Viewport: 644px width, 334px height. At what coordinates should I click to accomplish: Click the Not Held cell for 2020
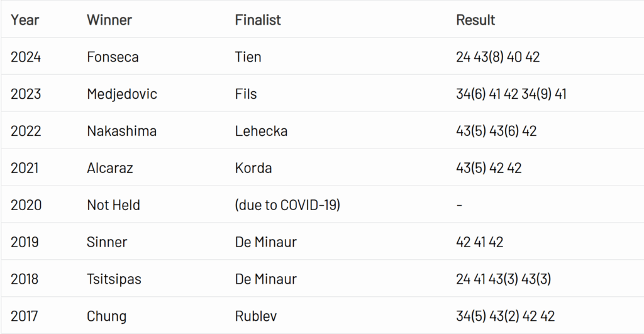[x=114, y=206]
